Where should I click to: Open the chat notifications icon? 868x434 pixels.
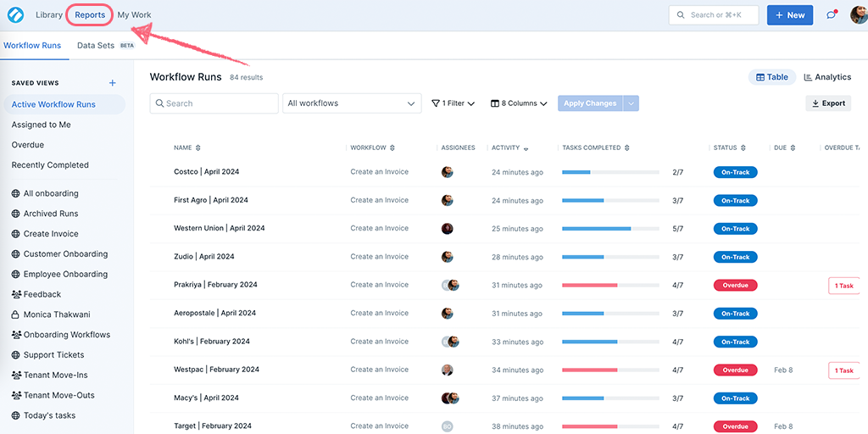(x=832, y=15)
